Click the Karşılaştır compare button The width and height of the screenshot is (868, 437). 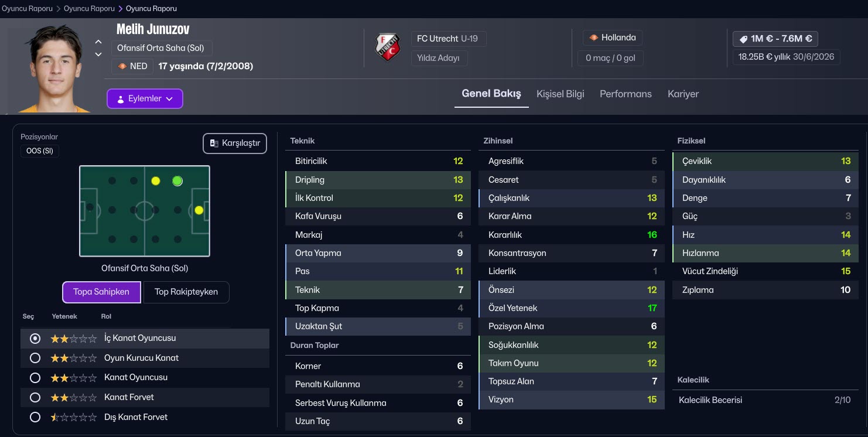pos(235,144)
